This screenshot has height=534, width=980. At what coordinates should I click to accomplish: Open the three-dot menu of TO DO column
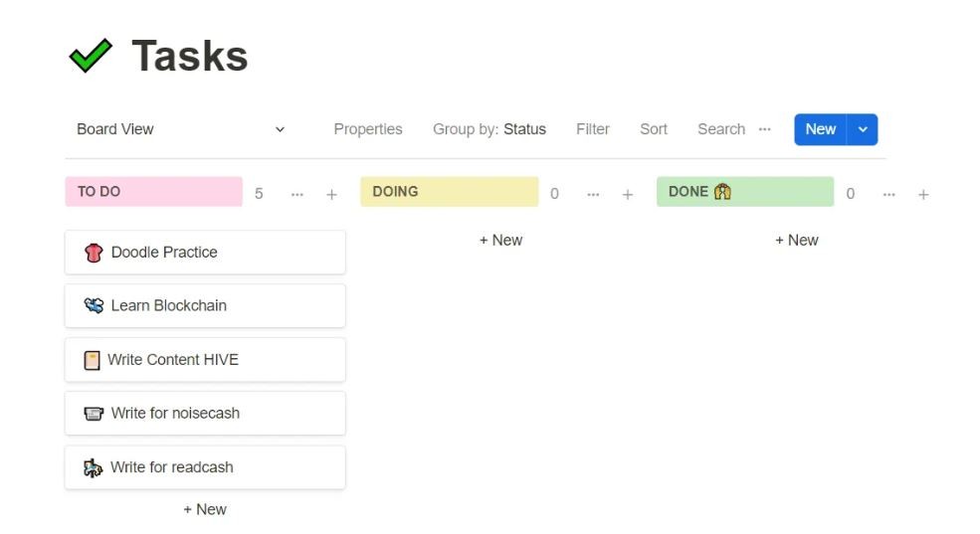tap(297, 194)
